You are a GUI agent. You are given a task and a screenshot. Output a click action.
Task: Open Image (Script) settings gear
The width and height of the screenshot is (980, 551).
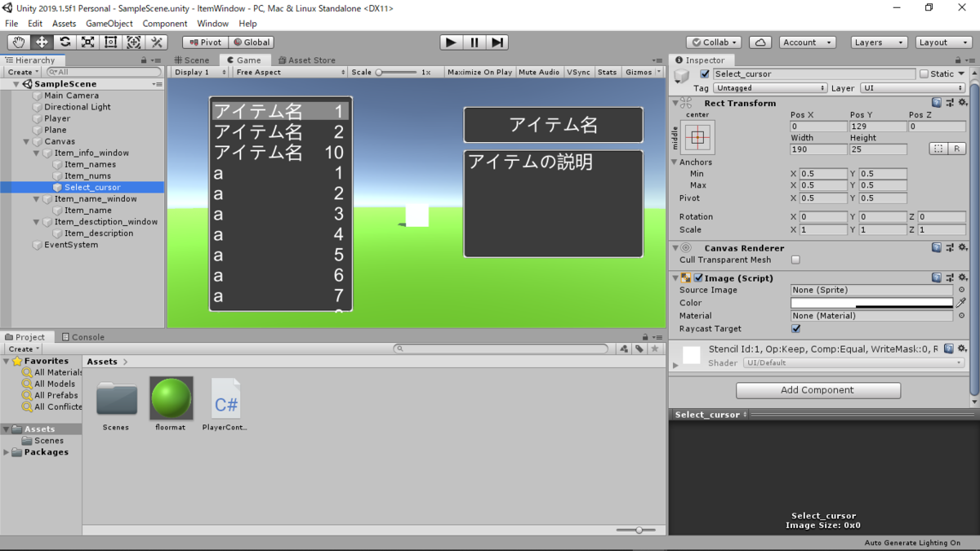[x=963, y=278]
